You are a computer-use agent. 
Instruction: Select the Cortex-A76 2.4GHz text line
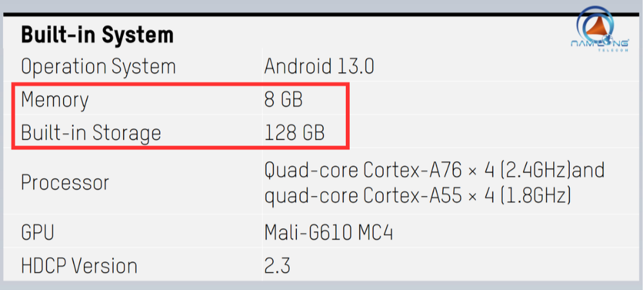point(435,169)
